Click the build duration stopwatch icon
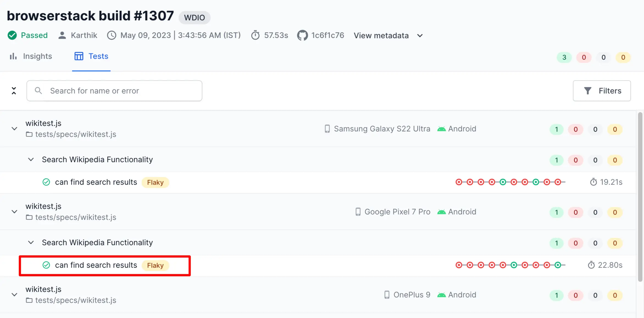 (x=255, y=35)
